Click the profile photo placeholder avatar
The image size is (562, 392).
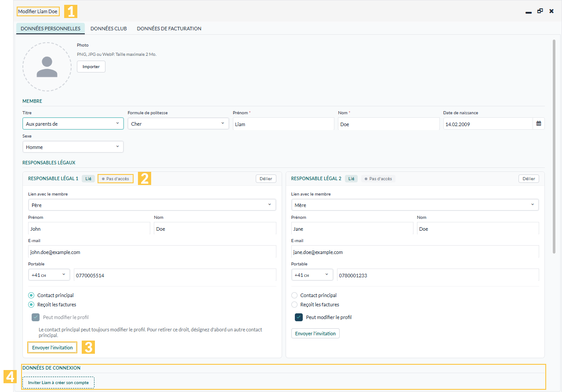(47, 67)
